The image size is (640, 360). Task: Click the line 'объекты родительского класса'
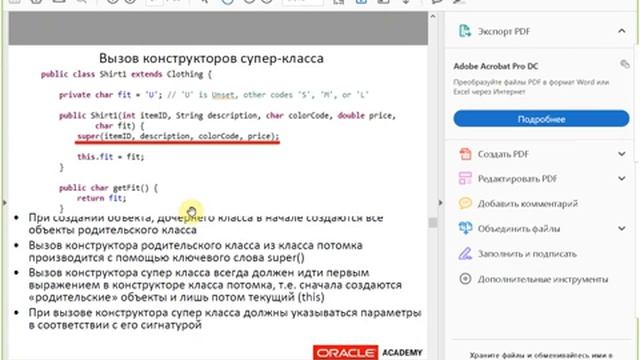(113, 230)
